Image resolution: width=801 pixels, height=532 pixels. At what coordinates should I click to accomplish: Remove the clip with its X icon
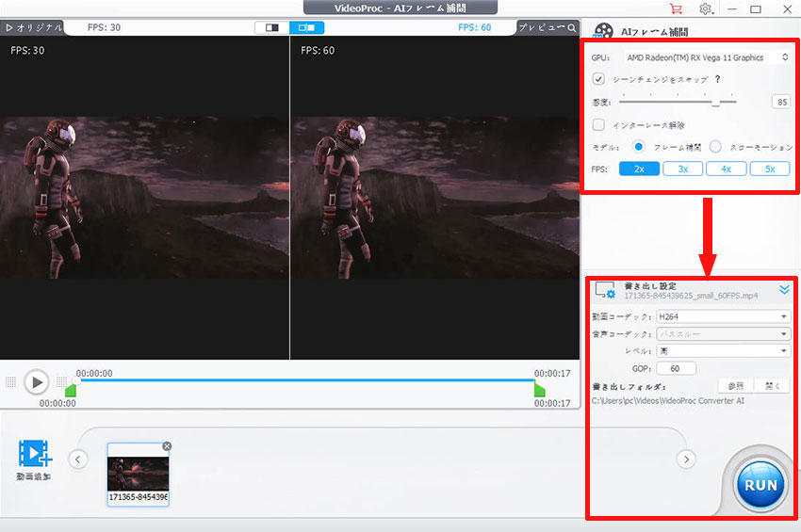167,446
